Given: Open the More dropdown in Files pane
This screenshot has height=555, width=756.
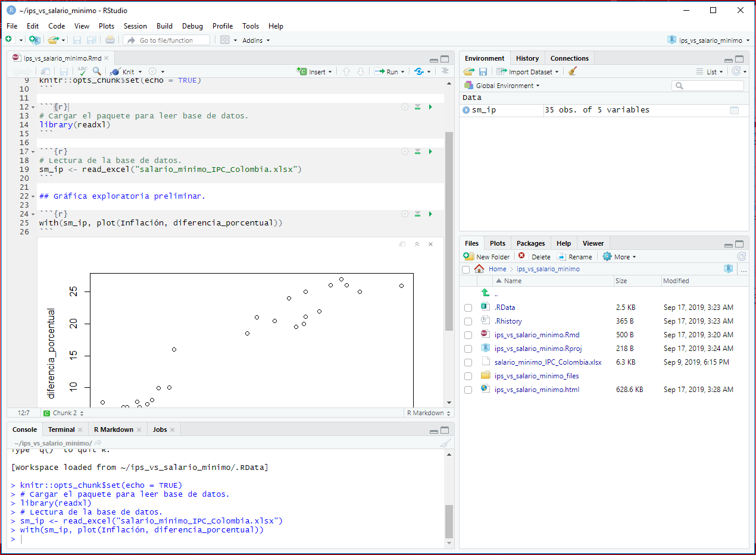Looking at the screenshot, I should coord(619,256).
